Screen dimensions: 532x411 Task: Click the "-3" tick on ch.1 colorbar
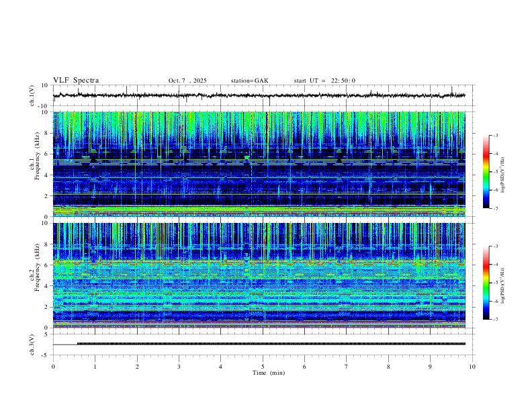pyautogui.click(x=495, y=135)
